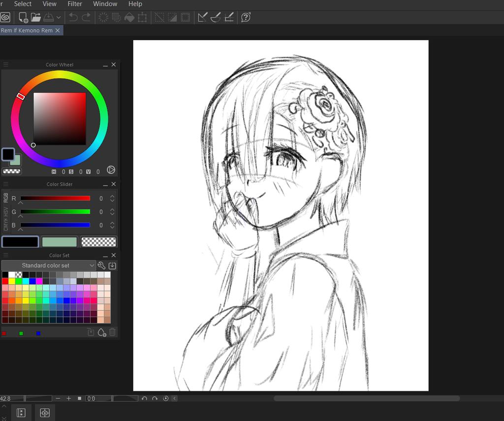Open the Window menu
This screenshot has width=504, height=421.
point(105,4)
